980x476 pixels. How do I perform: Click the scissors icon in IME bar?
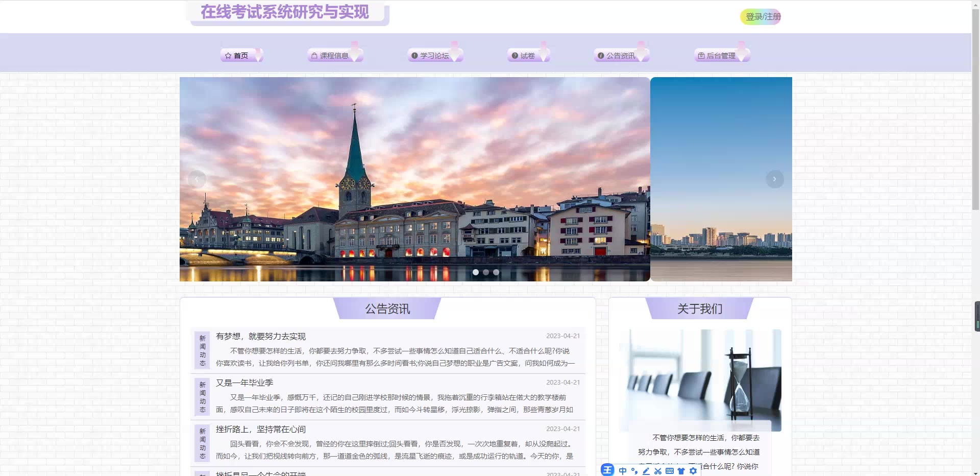658,471
